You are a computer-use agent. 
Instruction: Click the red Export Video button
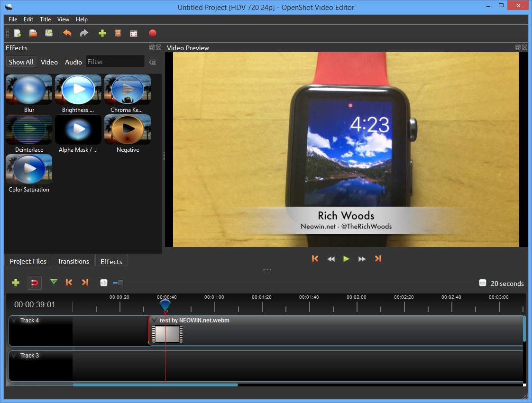[x=153, y=33]
